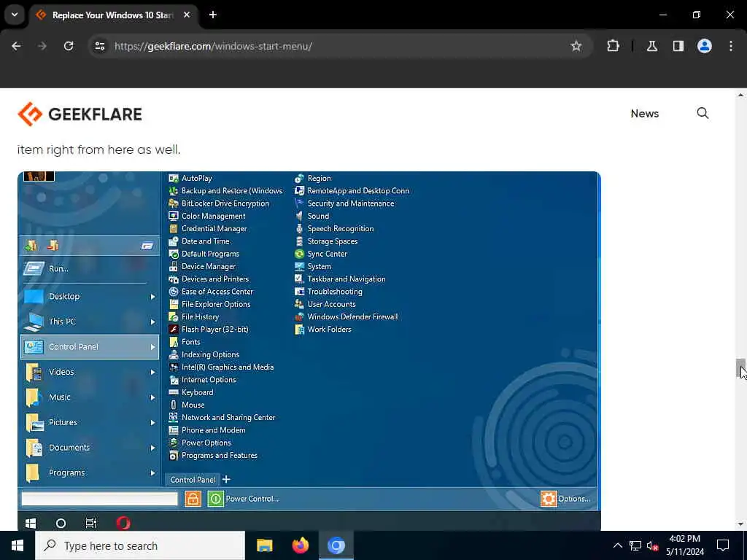Open a new browser tab
Image resolution: width=747 pixels, height=560 pixels.
click(213, 15)
